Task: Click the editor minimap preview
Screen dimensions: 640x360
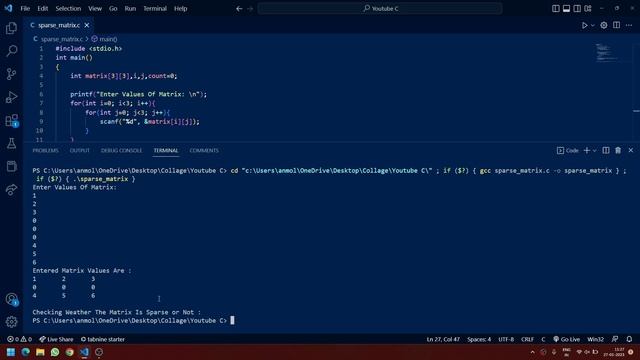Action: pyautogui.click(x=607, y=53)
